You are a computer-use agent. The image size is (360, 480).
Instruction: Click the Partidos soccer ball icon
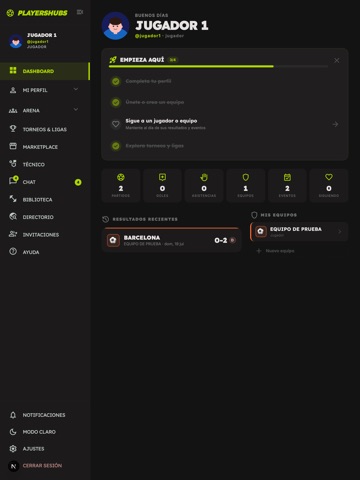click(x=121, y=177)
